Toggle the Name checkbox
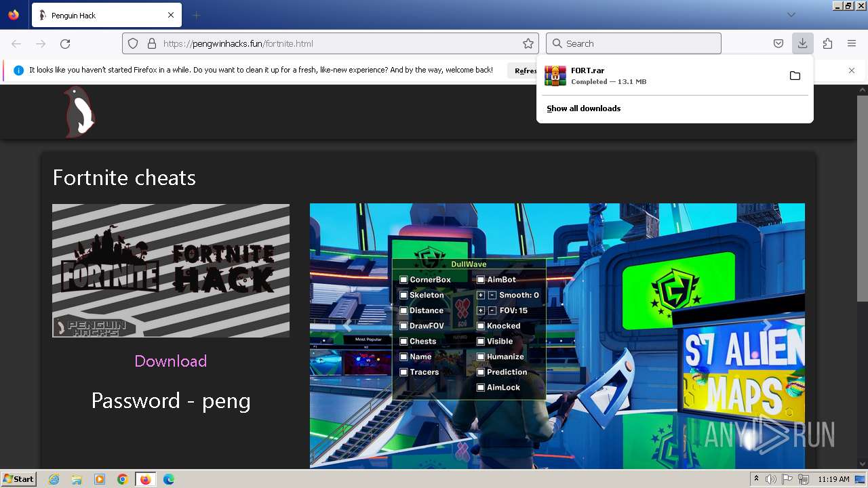This screenshot has height=488, width=868. (403, 357)
